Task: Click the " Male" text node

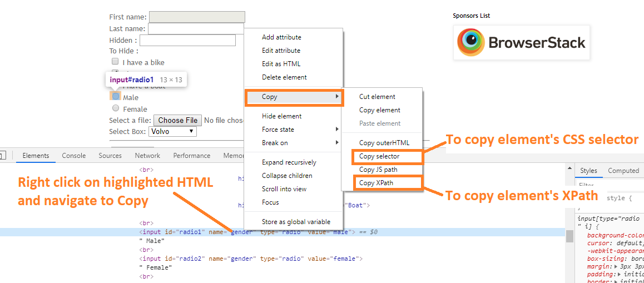Action: [152, 241]
